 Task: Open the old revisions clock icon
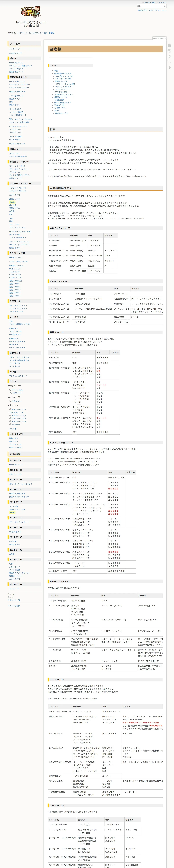[x=169, y=51]
